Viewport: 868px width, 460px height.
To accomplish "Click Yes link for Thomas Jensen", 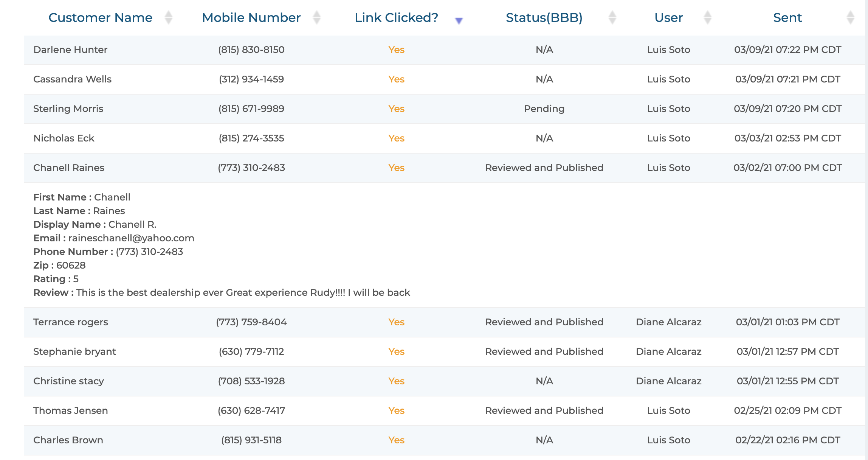I will [396, 410].
